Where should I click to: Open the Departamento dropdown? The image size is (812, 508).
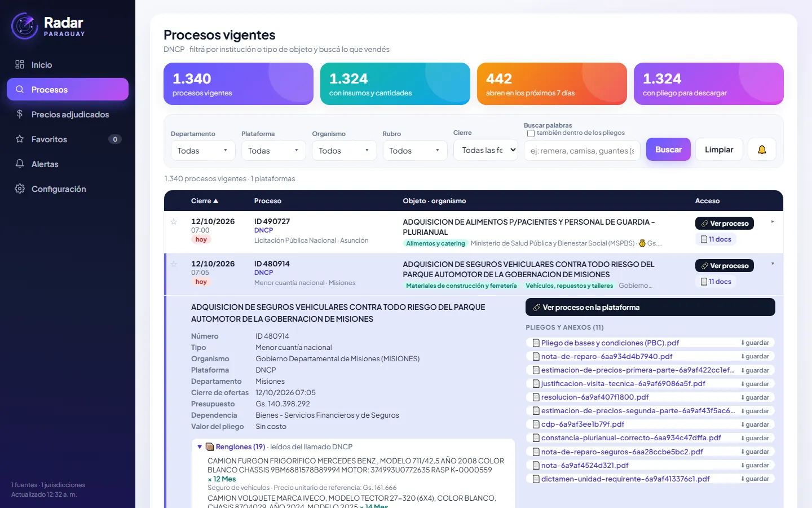pos(203,151)
